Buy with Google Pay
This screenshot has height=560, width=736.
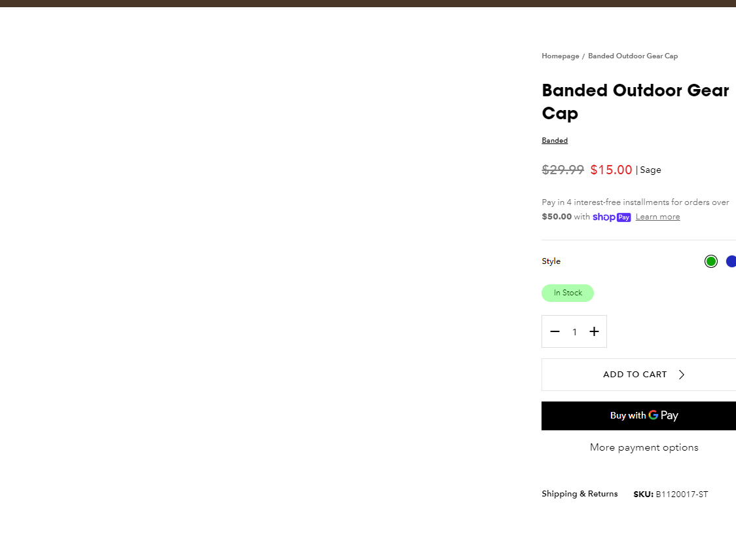[x=639, y=416]
